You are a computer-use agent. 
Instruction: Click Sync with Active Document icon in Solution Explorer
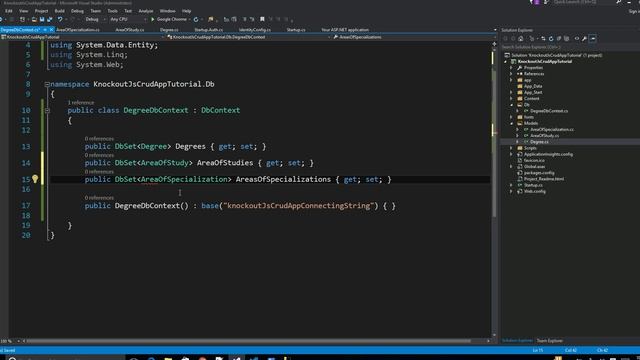click(x=543, y=38)
